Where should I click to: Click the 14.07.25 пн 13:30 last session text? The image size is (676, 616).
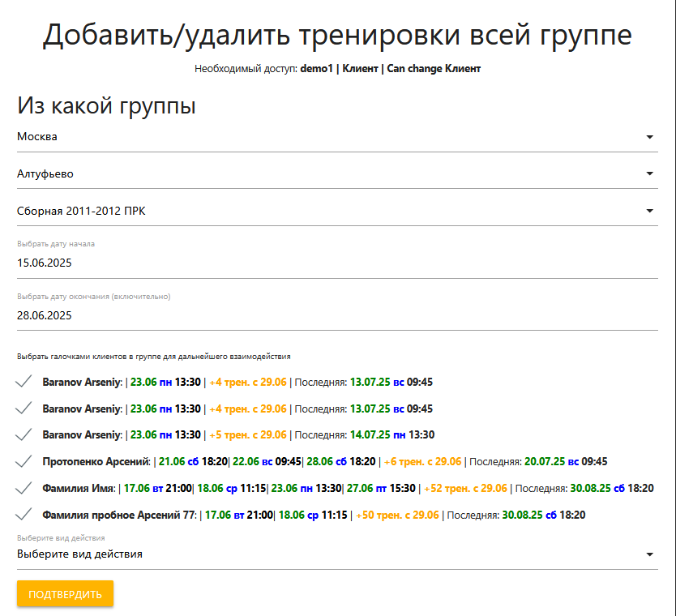pyautogui.click(x=392, y=435)
